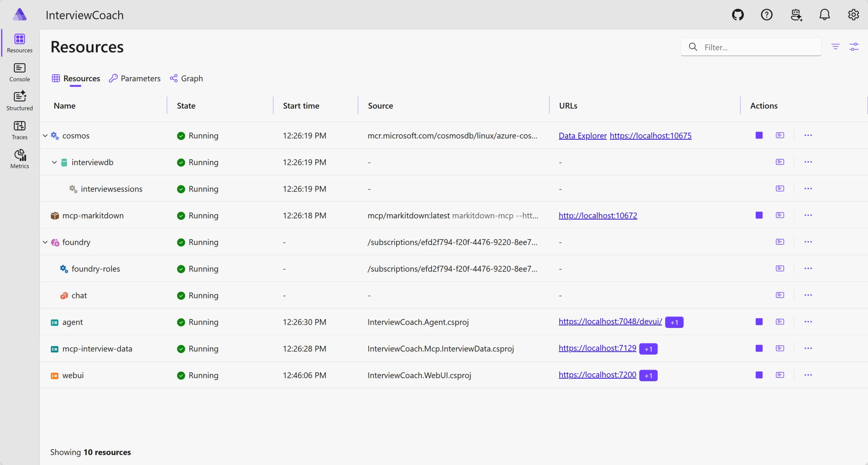Stop the mcp-markitdown resource
Viewport: 868px width, 465px height.
pos(759,215)
